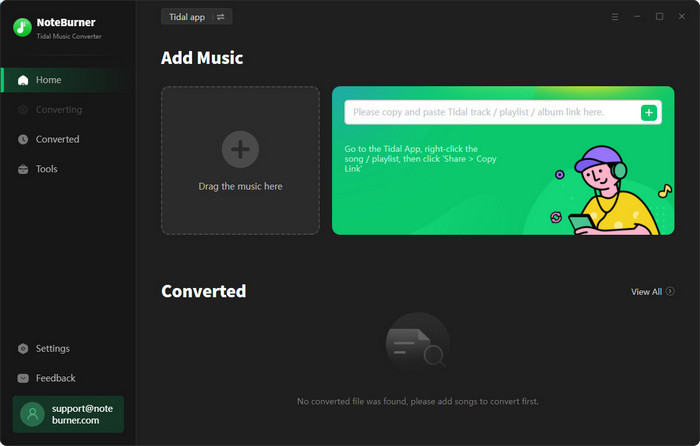Click the user avatar icon
The image size is (700, 446).
(32, 414)
